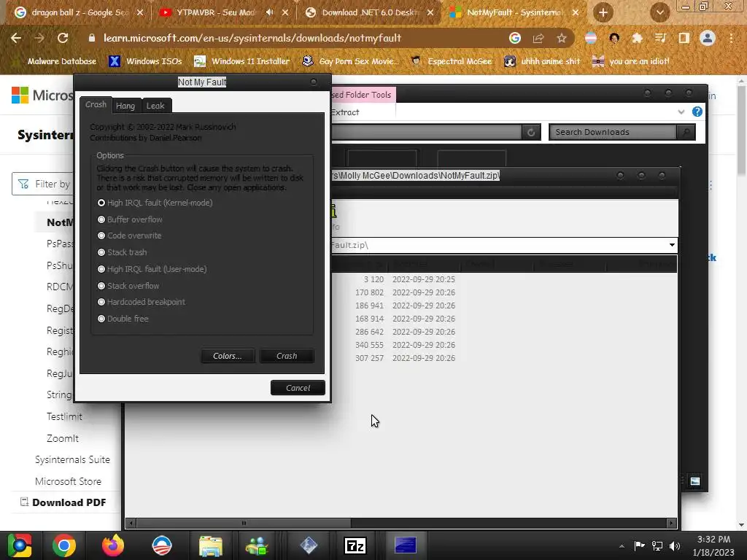Screen dimensions: 747x560
Task: Click the Colors... button
Action: (228, 356)
